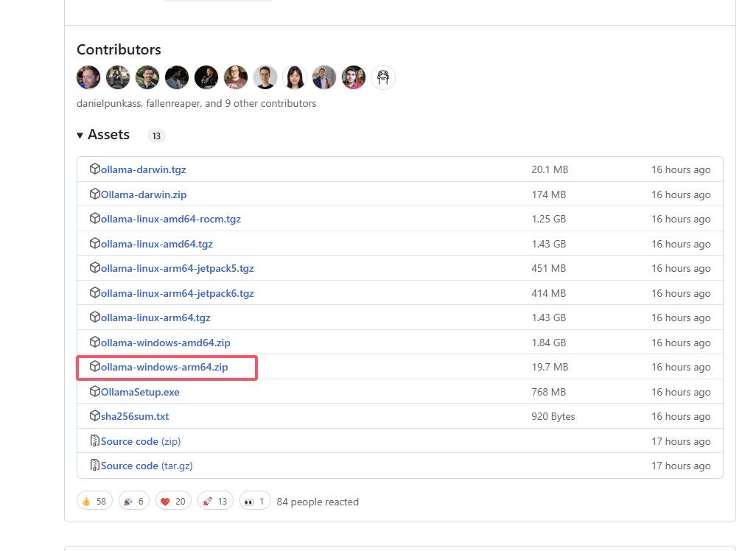Open third contributor avatar
This screenshot has height=551, width=756.
[147, 77]
